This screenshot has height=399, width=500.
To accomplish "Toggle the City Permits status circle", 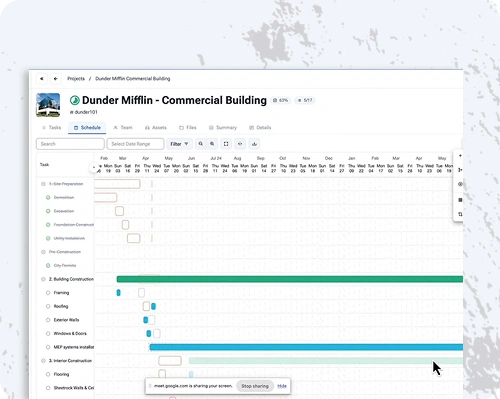I will tap(48, 265).
